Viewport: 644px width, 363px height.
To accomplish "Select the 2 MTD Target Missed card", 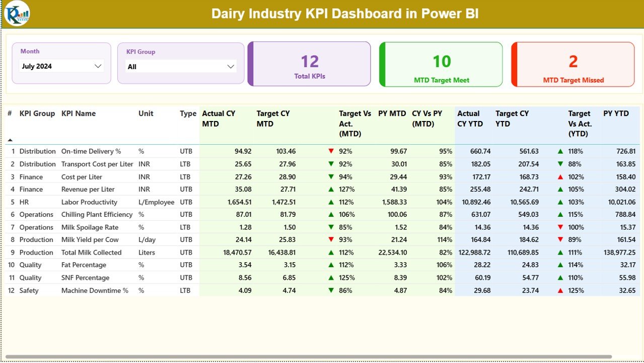I will coord(573,64).
